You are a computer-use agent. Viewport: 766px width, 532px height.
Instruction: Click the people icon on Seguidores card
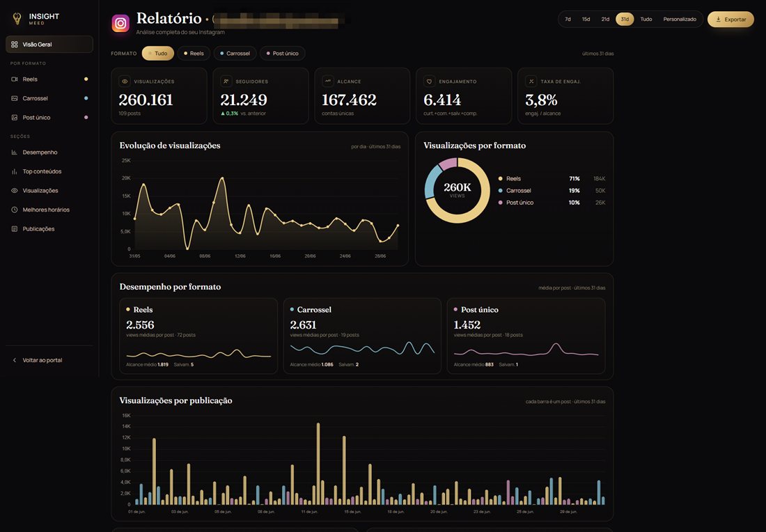tap(226, 81)
